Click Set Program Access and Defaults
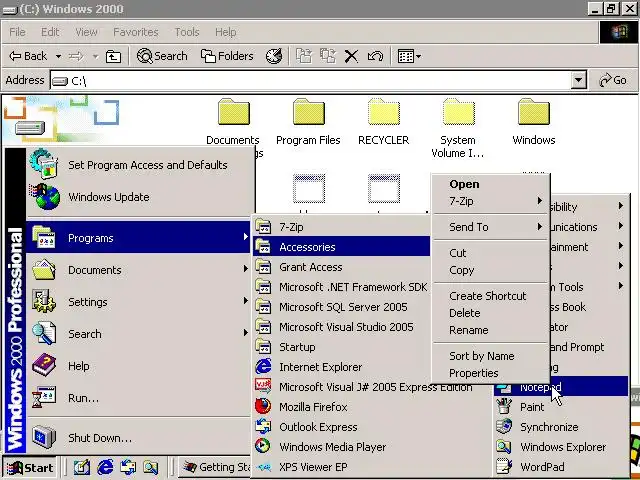This screenshot has height=480, width=640. (x=140, y=165)
